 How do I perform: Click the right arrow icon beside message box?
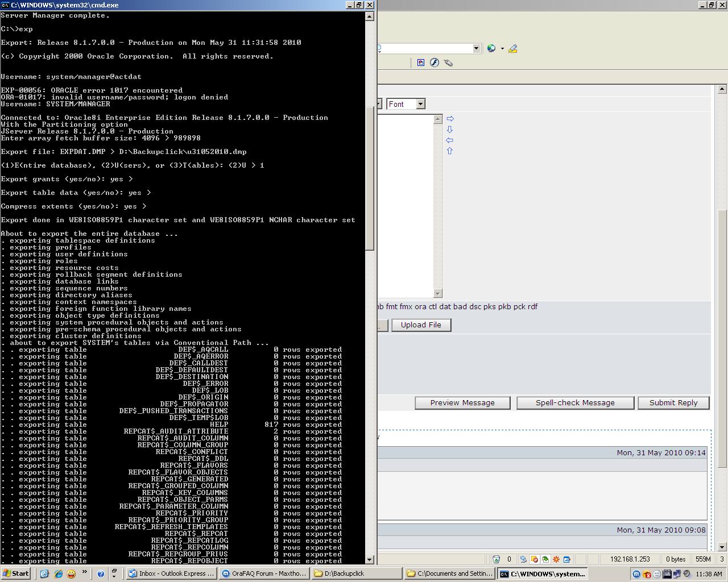pos(450,119)
